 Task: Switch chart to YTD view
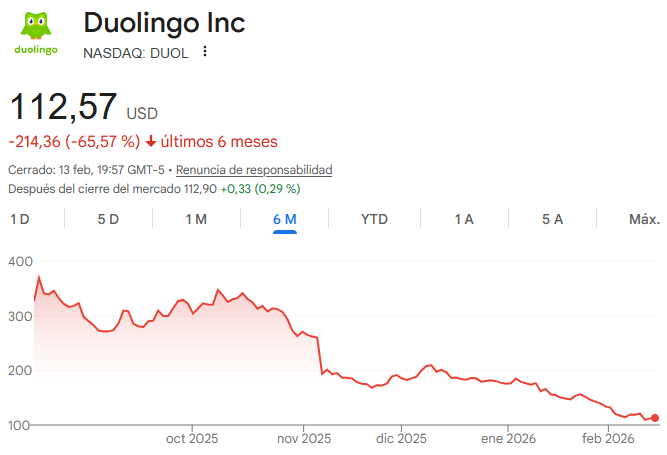(x=374, y=219)
